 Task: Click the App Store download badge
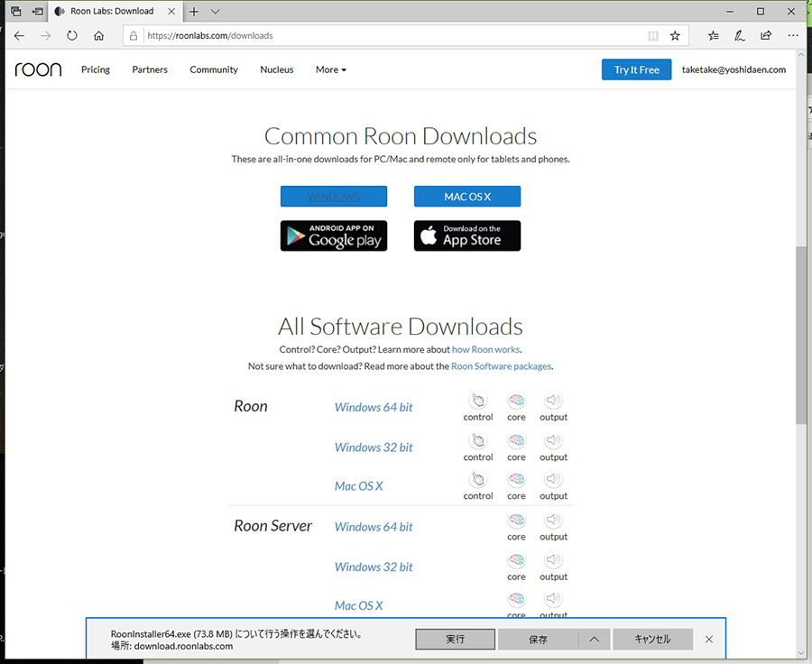467,235
